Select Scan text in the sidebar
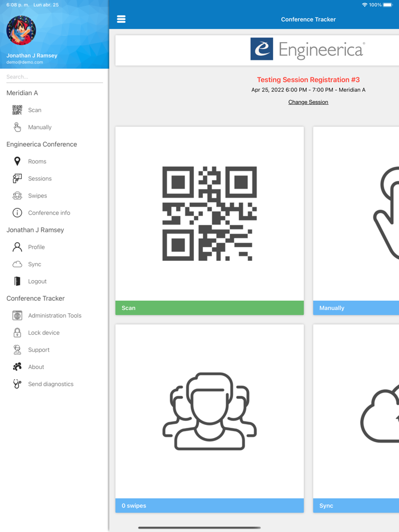This screenshot has width=399, height=532. coord(35,111)
